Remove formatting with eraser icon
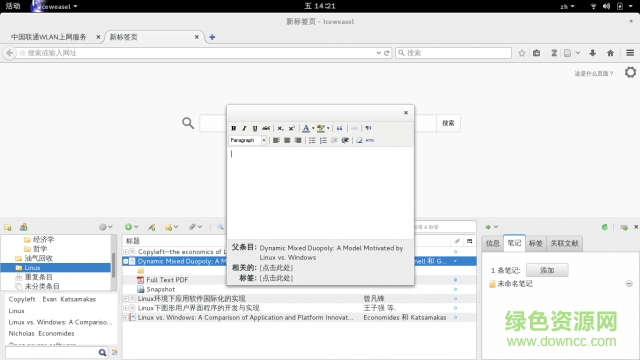Screen dimensions: 640x360 point(359,140)
